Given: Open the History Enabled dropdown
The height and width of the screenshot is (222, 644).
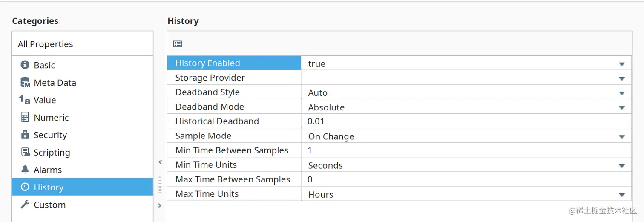Looking at the screenshot, I should click(x=621, y=64).
